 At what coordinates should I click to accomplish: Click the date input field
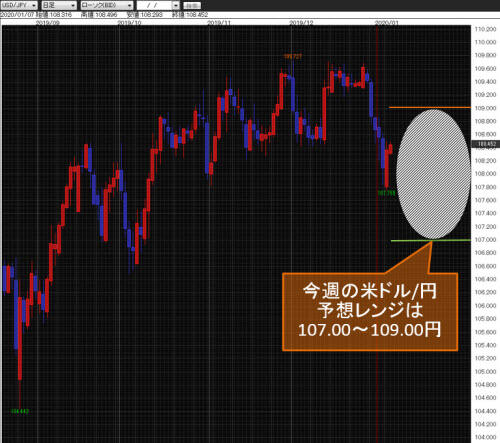(x=155, y=5)
